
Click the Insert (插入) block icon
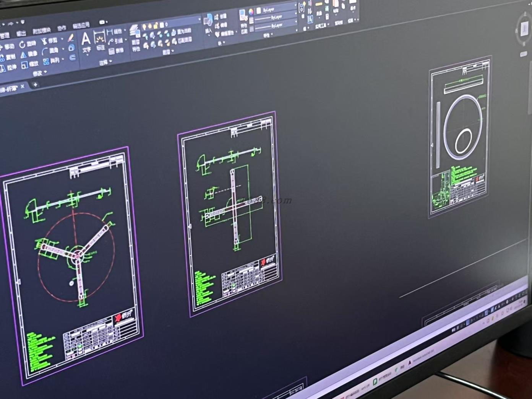pyautogui.click(x=209, y=24)
